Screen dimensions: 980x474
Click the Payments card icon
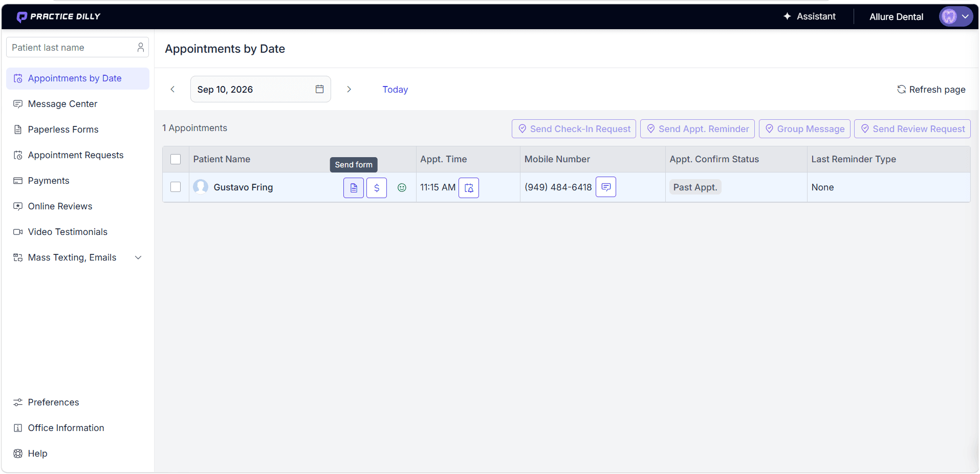[18, 181]
